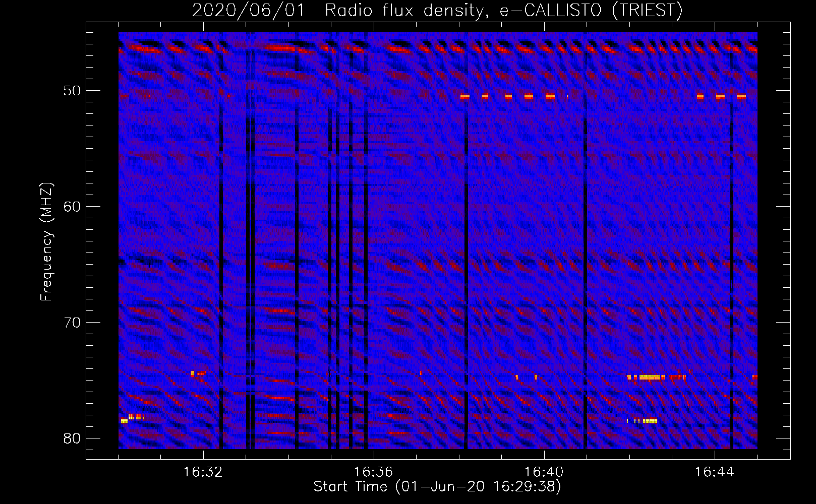Viewport: 816px width, 504px height.
Task: Click the 16:40 time tick label
Action: click(544, 472)
